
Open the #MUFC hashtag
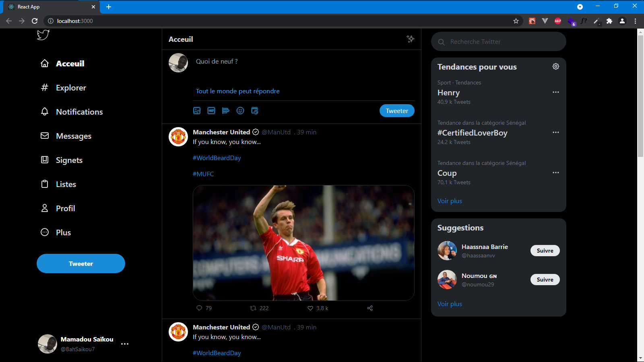[203, 174]
